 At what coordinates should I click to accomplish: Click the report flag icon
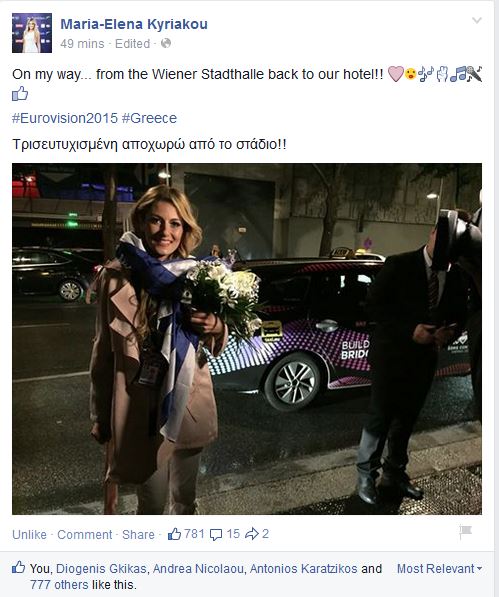(x=465, y=532)
